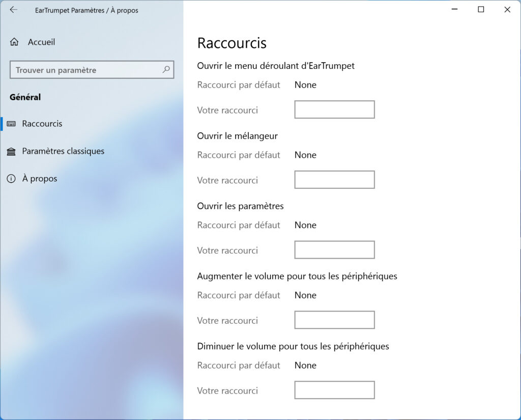Image resolution: width=521 pixels, height=420 pixels.
Task: Click the 'Ouvrir le mélangeur' heading
Action: click(x=237, y=136)
